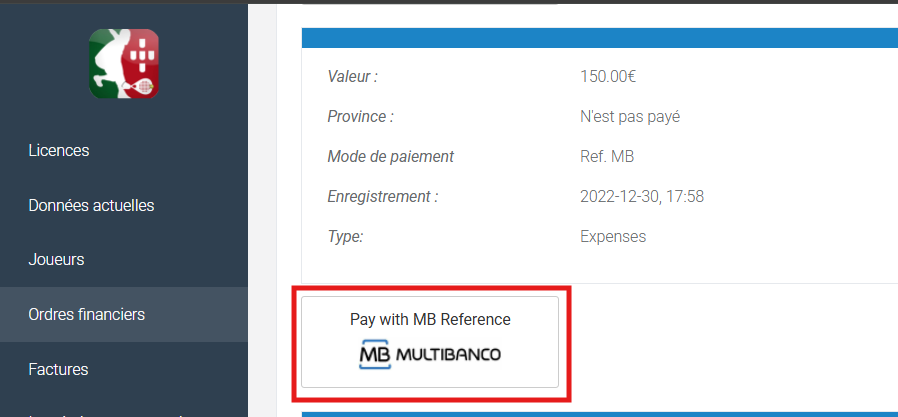Click the blue bar below the pay button

[x=599, y=413]
